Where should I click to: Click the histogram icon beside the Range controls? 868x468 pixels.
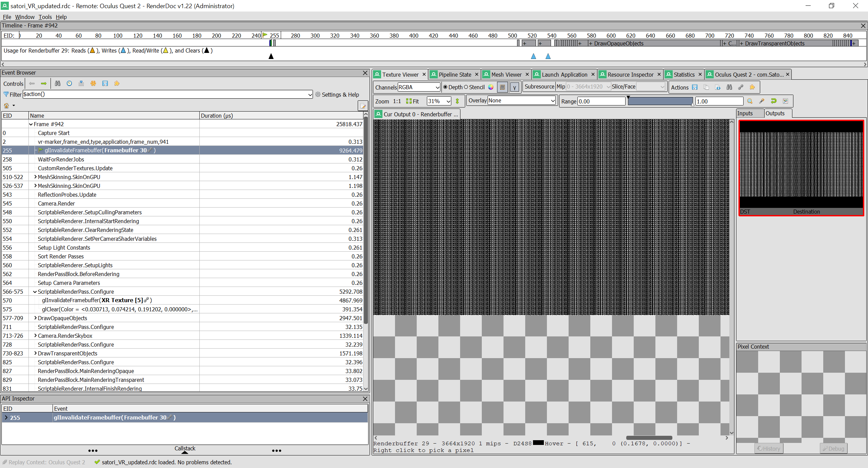(x=785, y=101)
